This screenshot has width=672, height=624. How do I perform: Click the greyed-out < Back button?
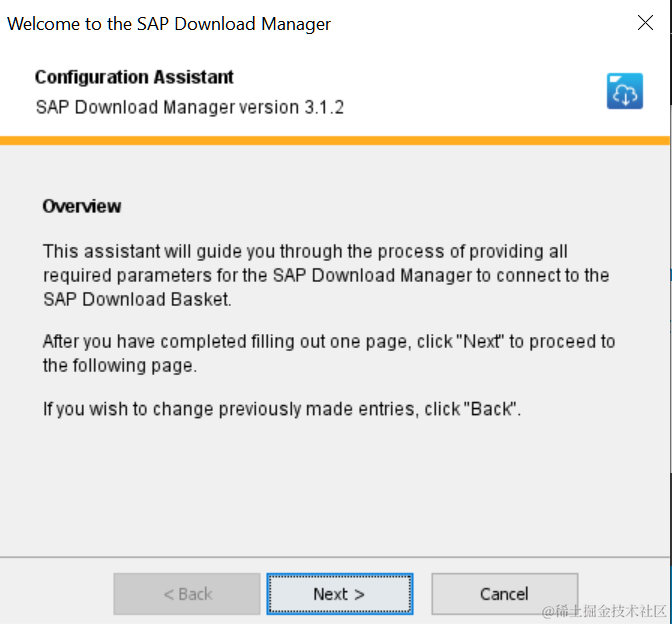(187, 594)
